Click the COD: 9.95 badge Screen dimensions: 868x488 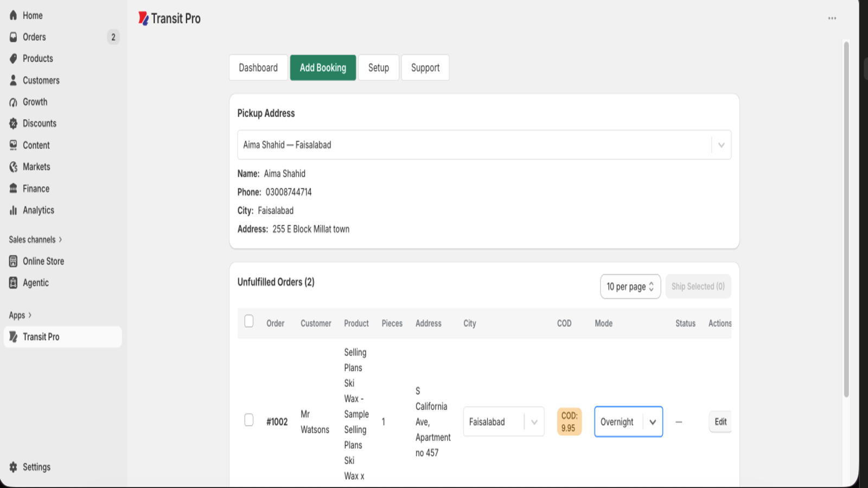[569, 421]
